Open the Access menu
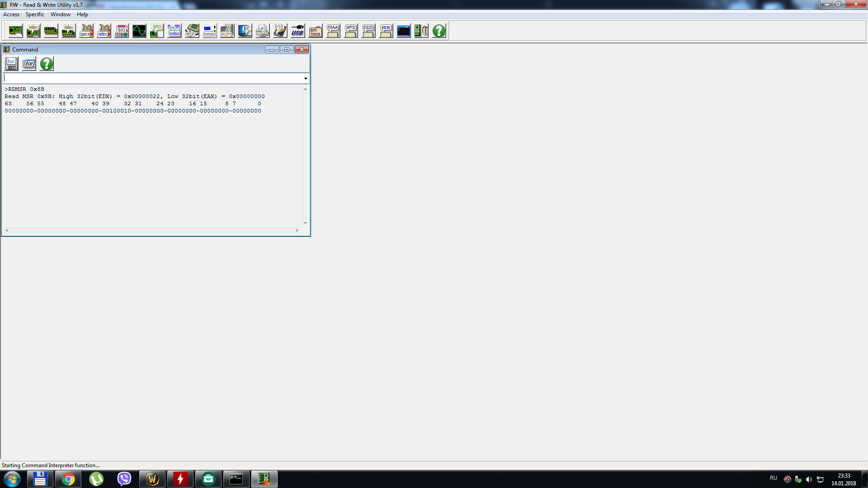Image resolution: width=868 pixels, height=488 pixels. pos(11,14)
